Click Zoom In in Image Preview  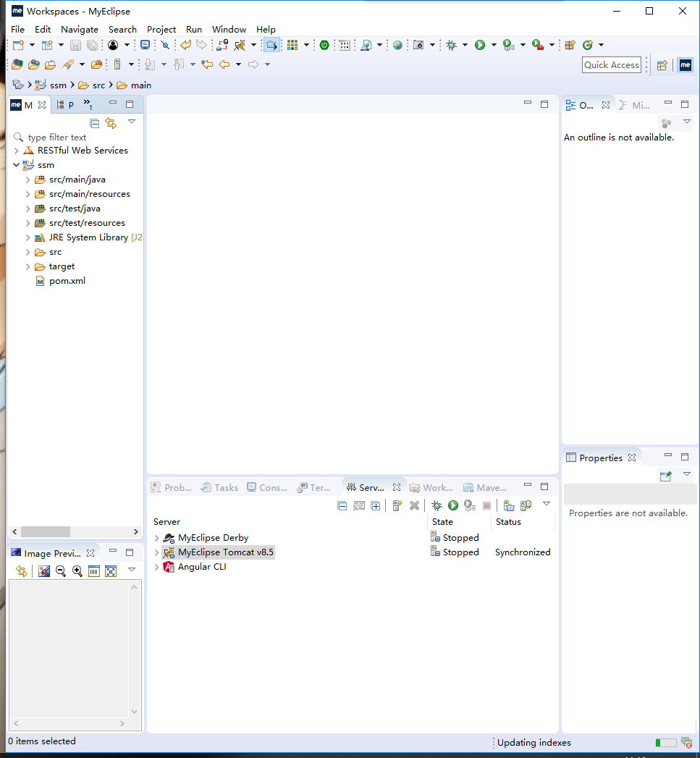[77, 571]
